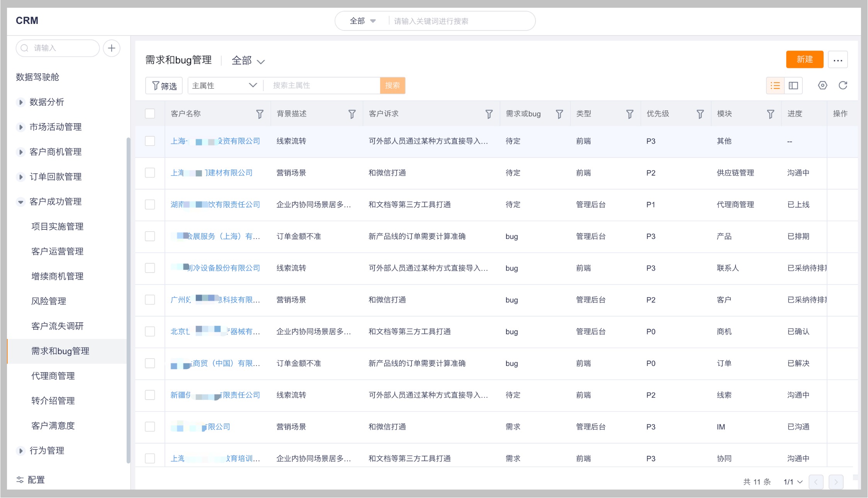Open 转介绍管理 in the sidebar

53,401
